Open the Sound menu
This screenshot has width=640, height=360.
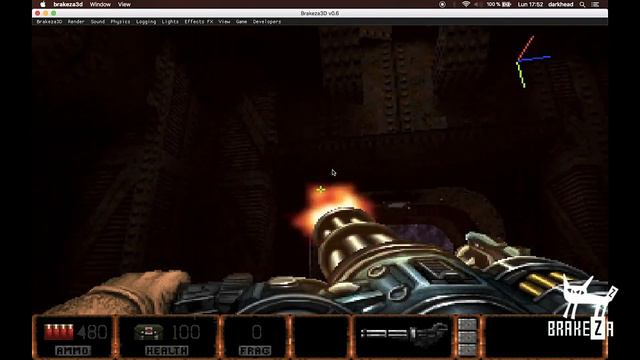[x=98, y=22]
